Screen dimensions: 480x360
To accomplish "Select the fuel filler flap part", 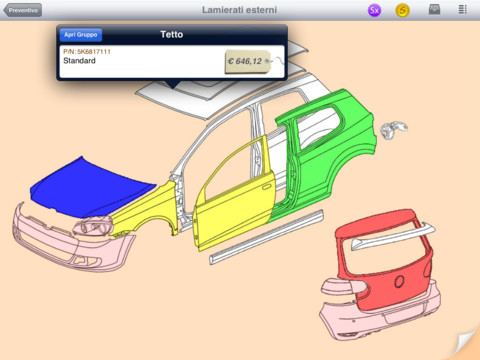I will coord(394,130).
